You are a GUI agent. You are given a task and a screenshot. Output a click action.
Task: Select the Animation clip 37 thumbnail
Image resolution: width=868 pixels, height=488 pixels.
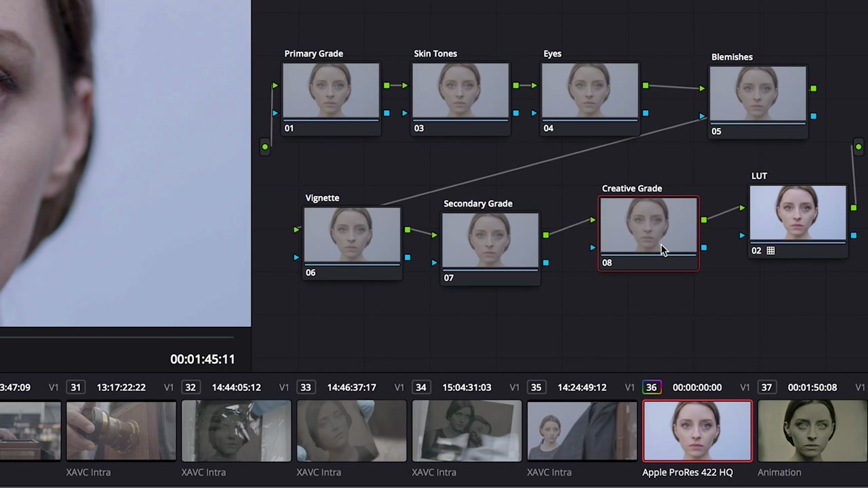(x=812, y=430)
